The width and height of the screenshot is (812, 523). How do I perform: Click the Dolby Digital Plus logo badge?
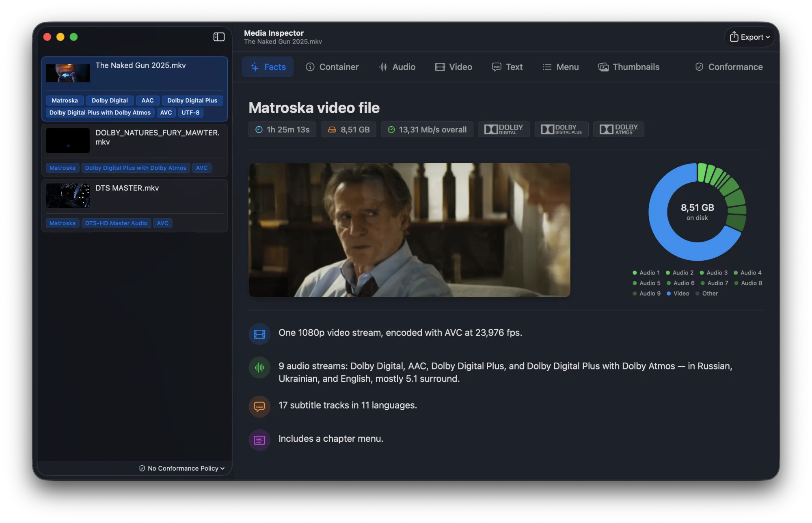(561, 130)
